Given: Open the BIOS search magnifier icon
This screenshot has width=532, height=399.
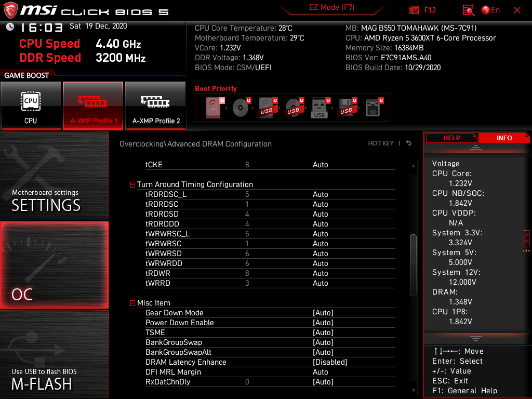Looking at the screenshot, I should [468, 10].
